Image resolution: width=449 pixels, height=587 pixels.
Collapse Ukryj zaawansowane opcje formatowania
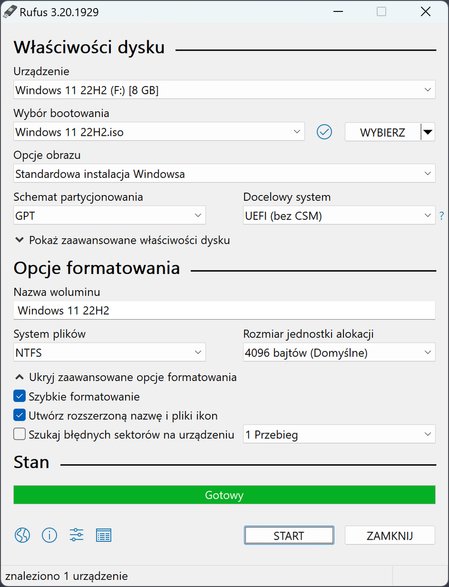point(126,377)
